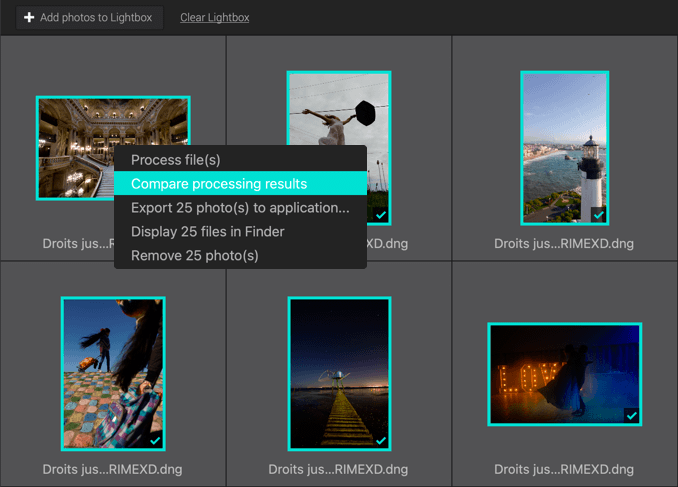The image size is (678, 487).
Task: Select the LOVE lights dancing couple thumbnail
Action: [x=565, y=374]
